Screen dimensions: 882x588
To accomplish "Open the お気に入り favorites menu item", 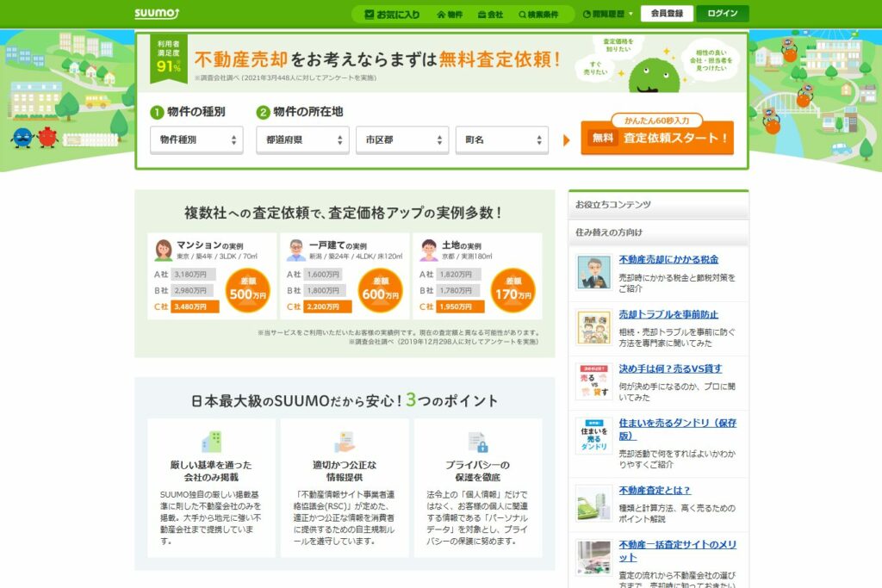I will [x=392, y=15].
